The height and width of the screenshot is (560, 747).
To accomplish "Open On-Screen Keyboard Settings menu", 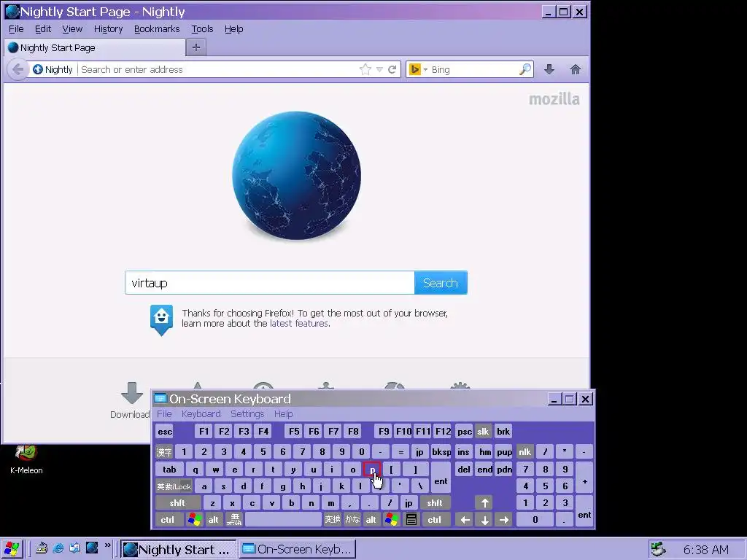I will click(x=247, y=414).
